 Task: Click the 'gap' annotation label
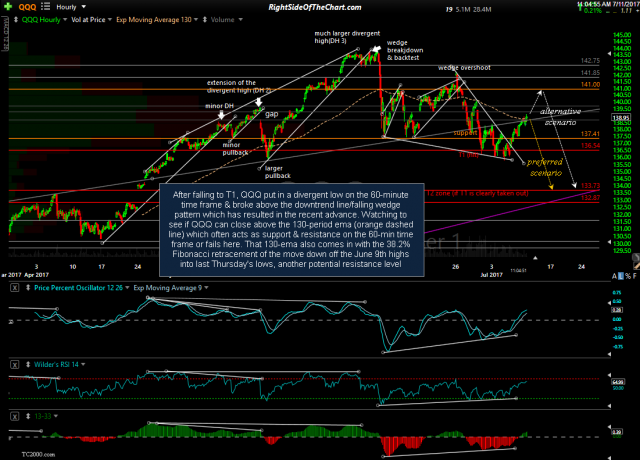[x=271, y=114]
